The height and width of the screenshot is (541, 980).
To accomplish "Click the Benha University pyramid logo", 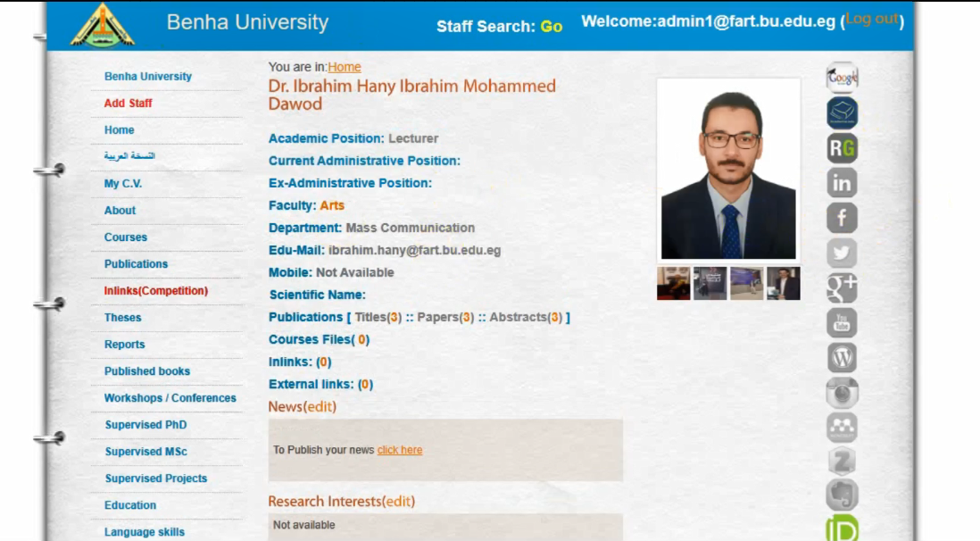I will [103, 26].
